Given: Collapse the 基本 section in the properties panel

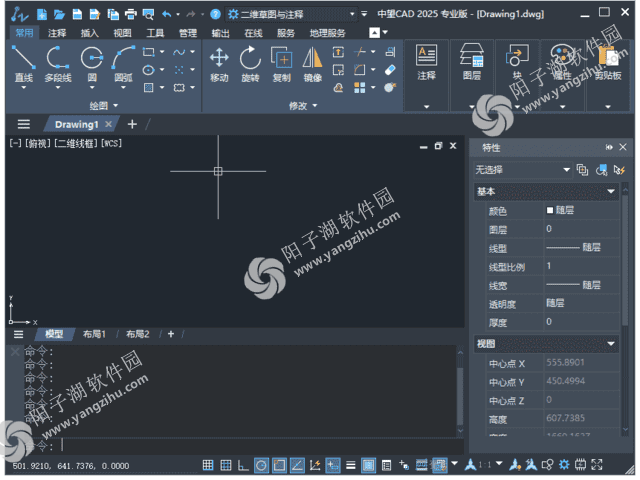Looking at the screenshot, I should tap(611, 191).
